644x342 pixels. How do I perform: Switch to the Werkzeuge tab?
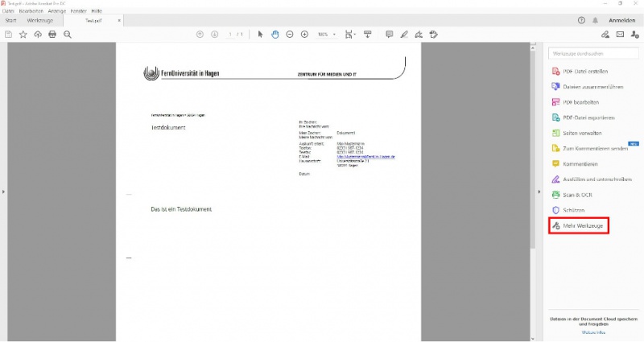pyautogui.click(x=39, y=20)
